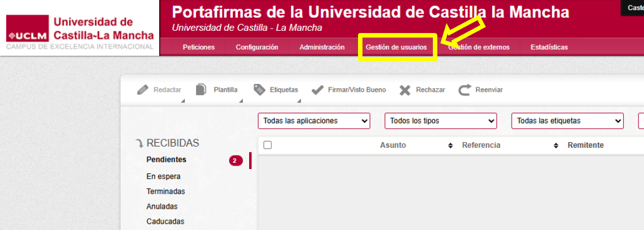Click the UCLM university logo
644x230 pixels.
pos(80,29)
